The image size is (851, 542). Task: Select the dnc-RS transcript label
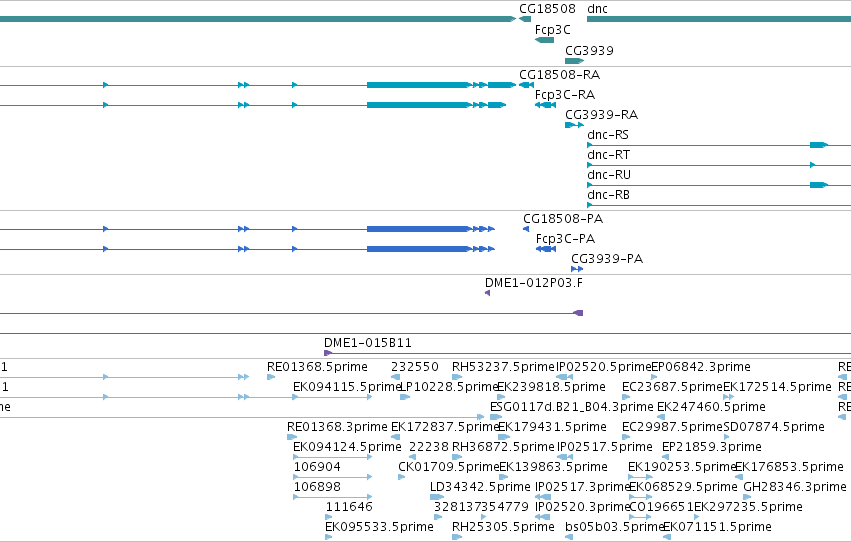pyautogui.click(x=608, y=135)
